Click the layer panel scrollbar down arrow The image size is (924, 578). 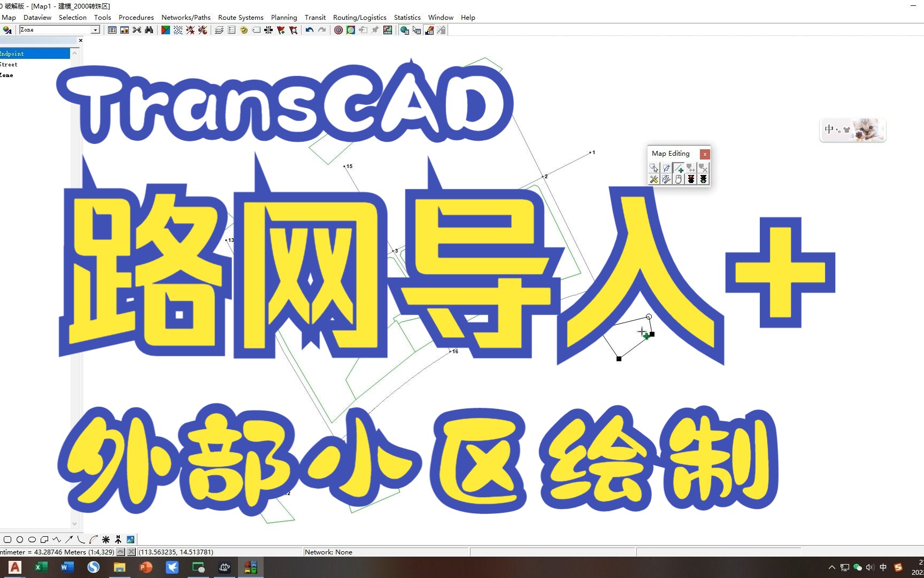coord(74,524)
